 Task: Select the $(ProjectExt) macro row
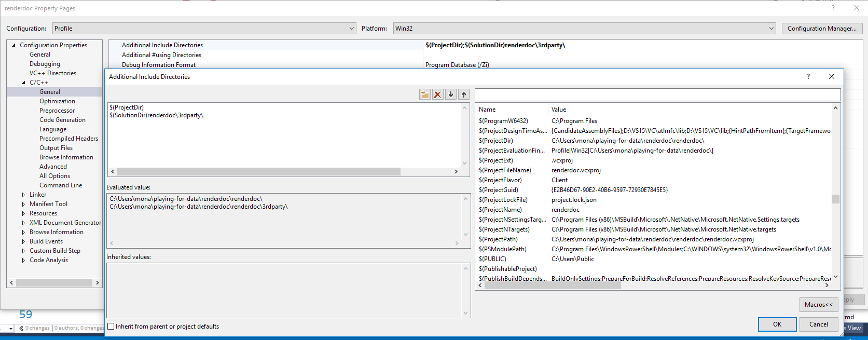pos(654,160)
